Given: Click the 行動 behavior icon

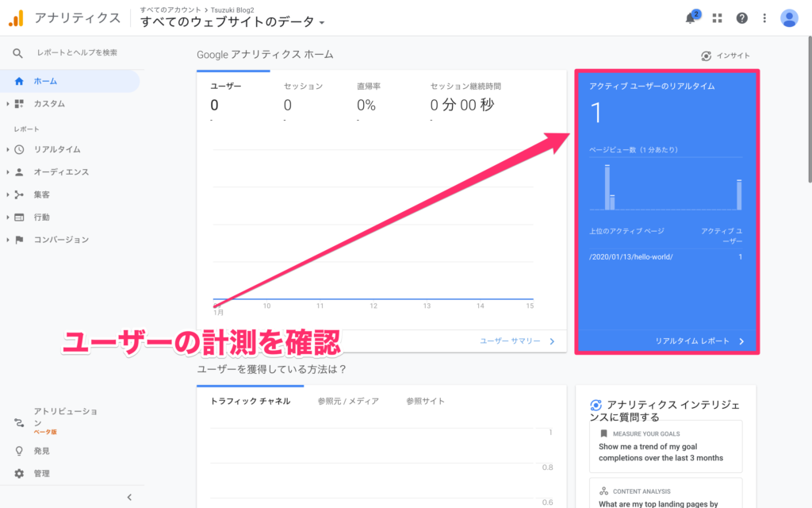Looking at the screenshot, I should tap(19, 217).
